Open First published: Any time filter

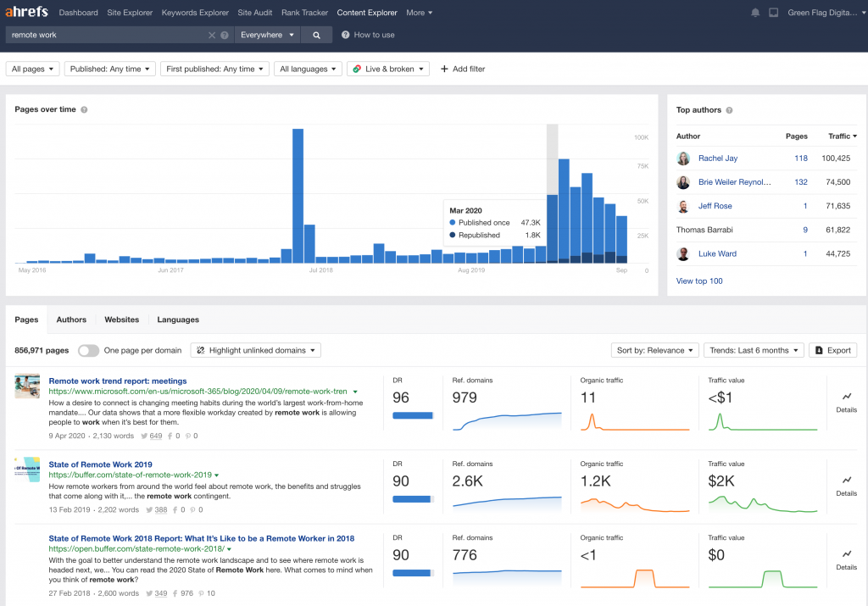tap(214, 69)
